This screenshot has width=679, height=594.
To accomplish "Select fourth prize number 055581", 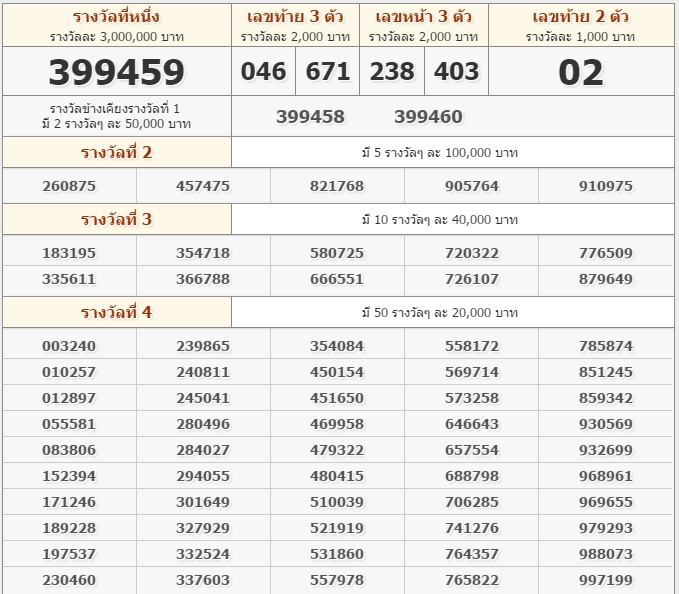I will click(69, 424).
